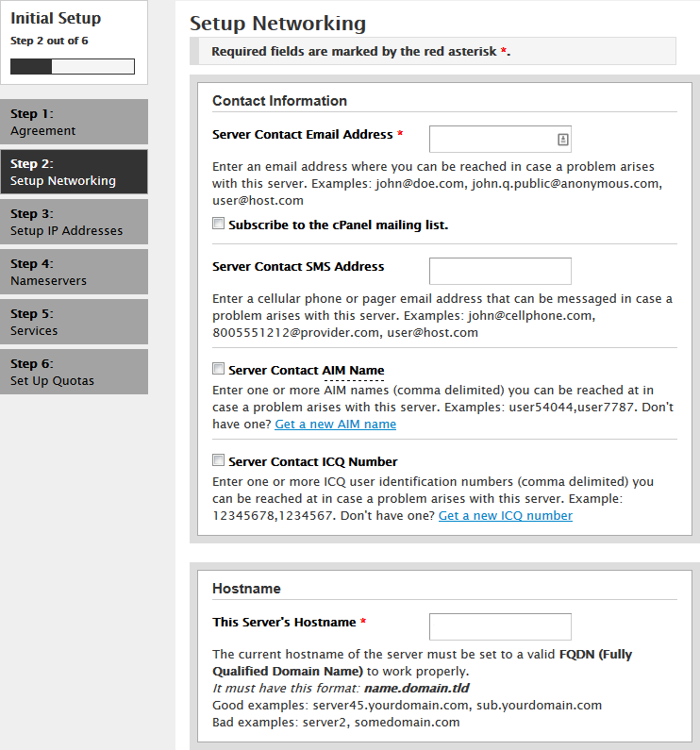Click the Setup Networking page heading
Viewport: 700px width, 750px height.
pyautogui.click(x=277, y=24)
